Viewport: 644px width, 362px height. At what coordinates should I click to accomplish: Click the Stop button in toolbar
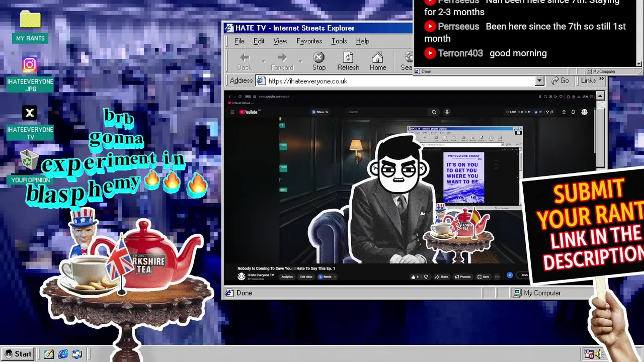(x=319, y=61)
